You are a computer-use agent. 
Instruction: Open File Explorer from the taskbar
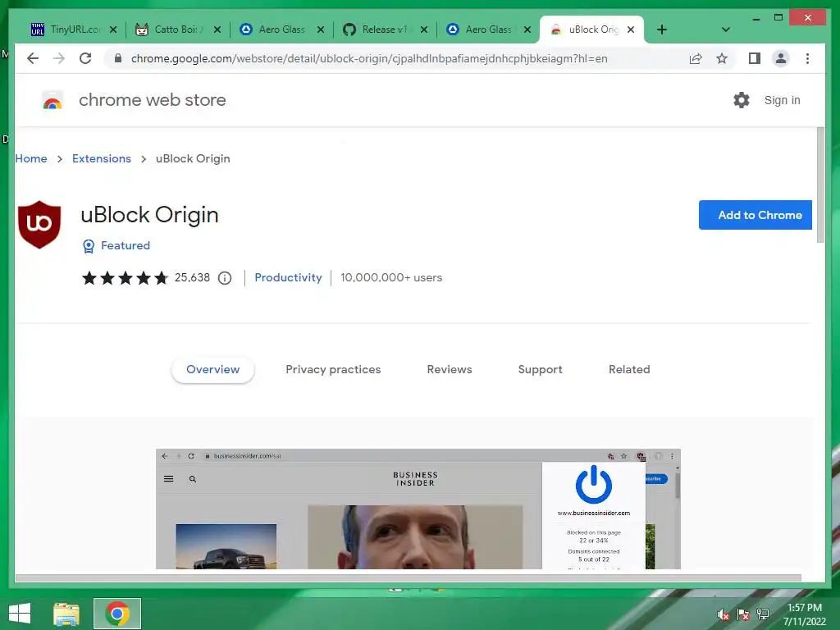[x=66, y=614]
